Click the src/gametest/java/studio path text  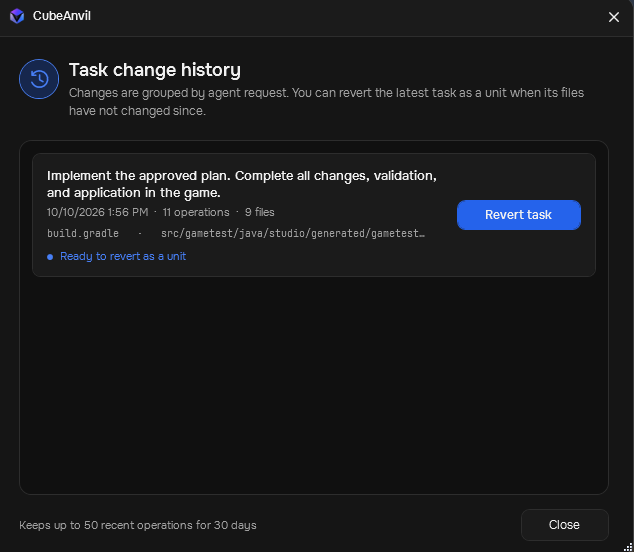click(293, 233)
